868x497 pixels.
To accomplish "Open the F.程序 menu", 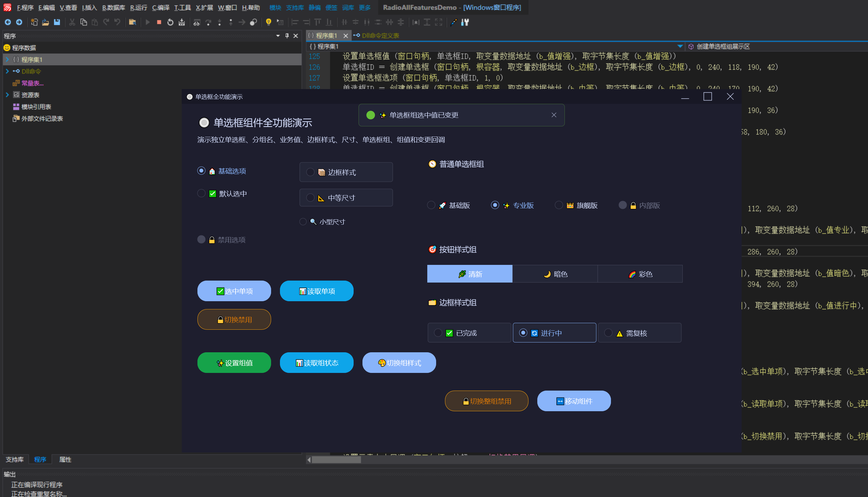I will [25, 8].
